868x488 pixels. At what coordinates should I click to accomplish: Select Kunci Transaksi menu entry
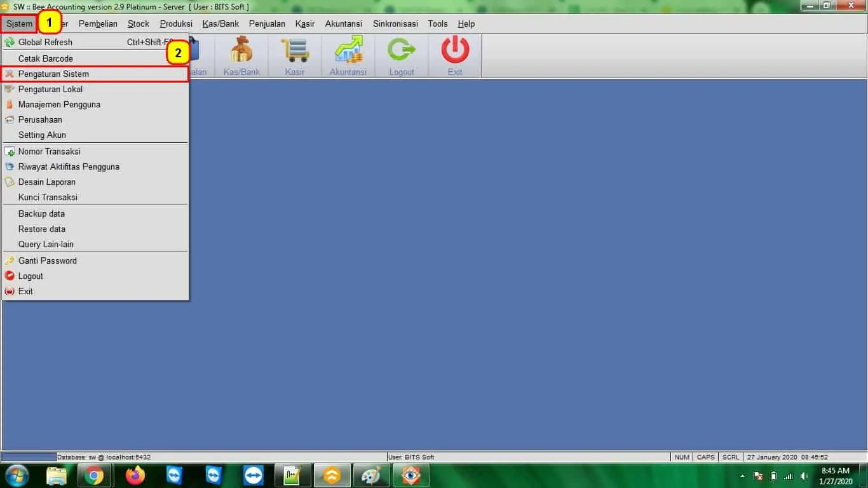(x=95, y=197)
